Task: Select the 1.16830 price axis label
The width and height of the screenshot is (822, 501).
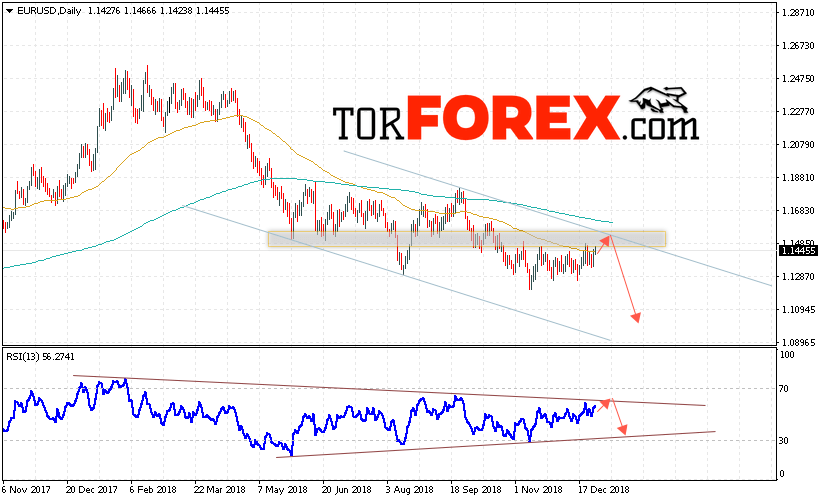Action: [x=798, y=211]
